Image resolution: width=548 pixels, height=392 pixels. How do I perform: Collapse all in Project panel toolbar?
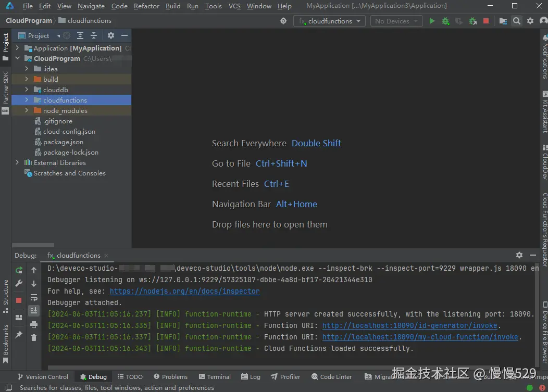(x=94, y=35)
